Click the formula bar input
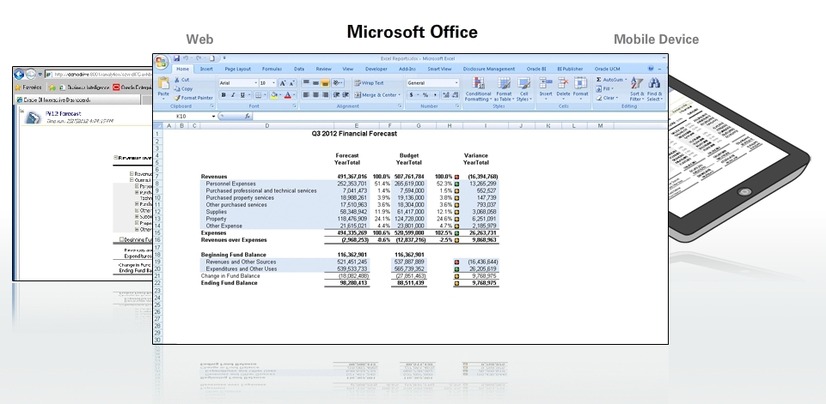 pyautogui.click(x=458, y=116)
